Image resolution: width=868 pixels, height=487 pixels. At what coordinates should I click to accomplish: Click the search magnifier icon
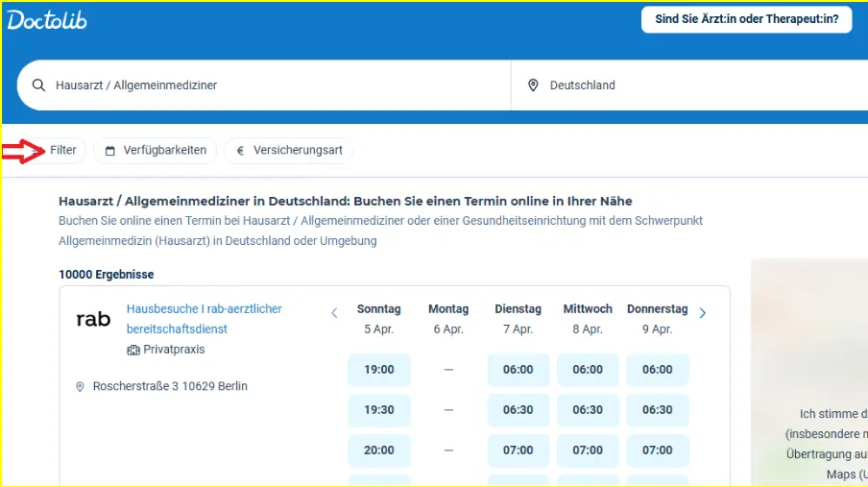[39, 85]
